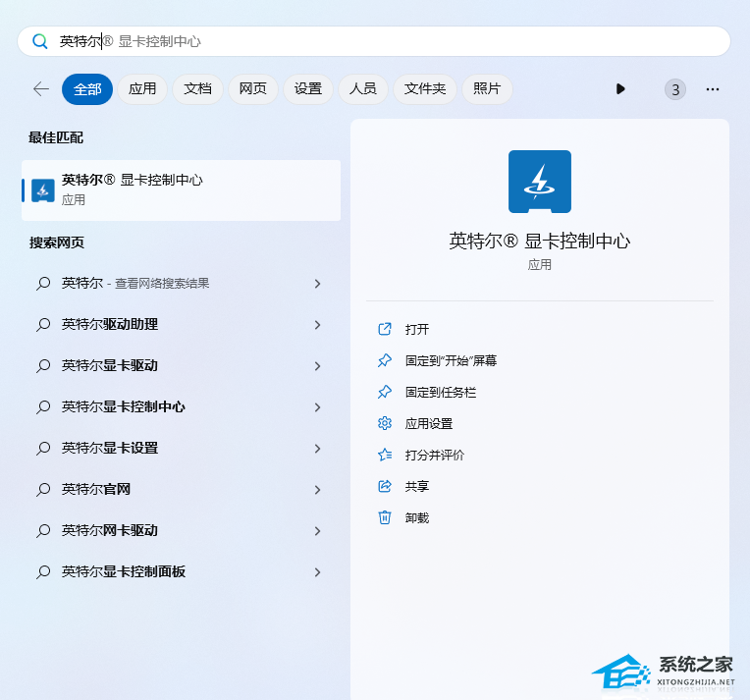Click search icon beside 英特尔显卡设置

point(43,449)
